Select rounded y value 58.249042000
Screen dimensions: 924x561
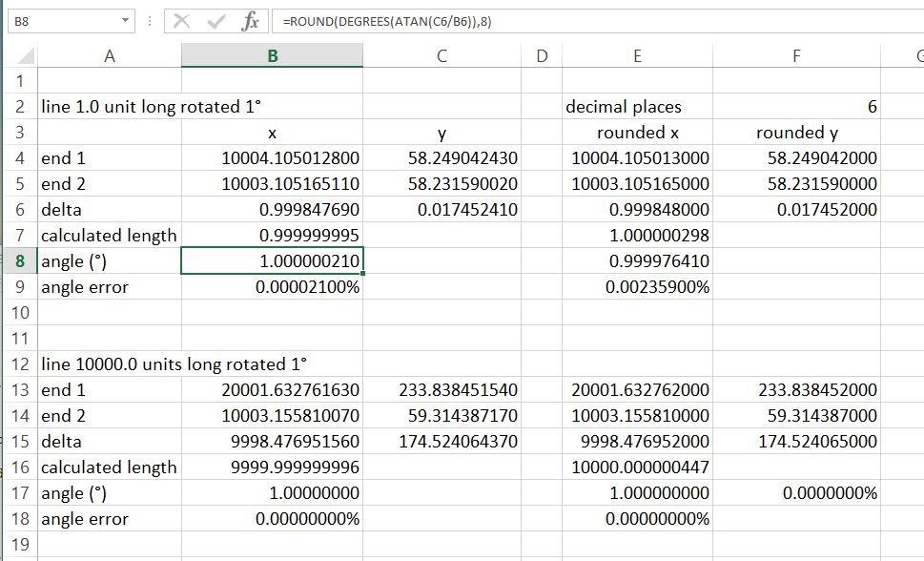click(797, 158)
